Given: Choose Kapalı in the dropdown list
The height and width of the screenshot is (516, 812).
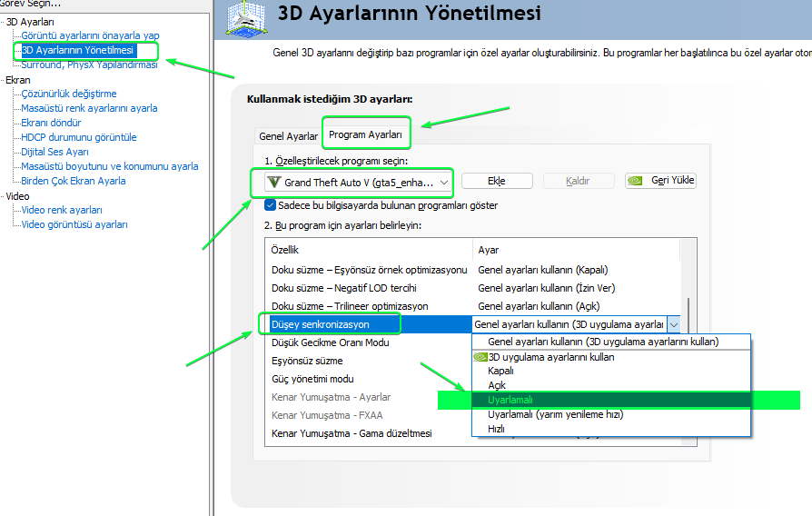Looking at the screenshot, I should coord(611,371).
